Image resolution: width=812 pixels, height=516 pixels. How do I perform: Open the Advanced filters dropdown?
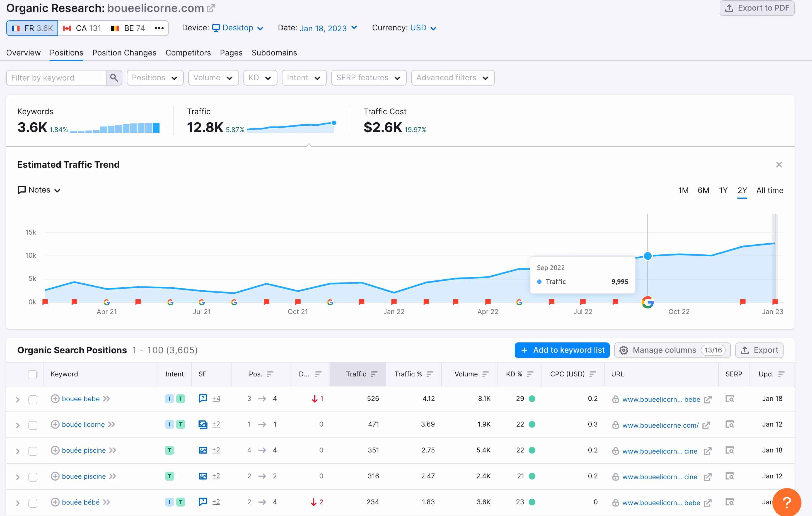[453, 78]
